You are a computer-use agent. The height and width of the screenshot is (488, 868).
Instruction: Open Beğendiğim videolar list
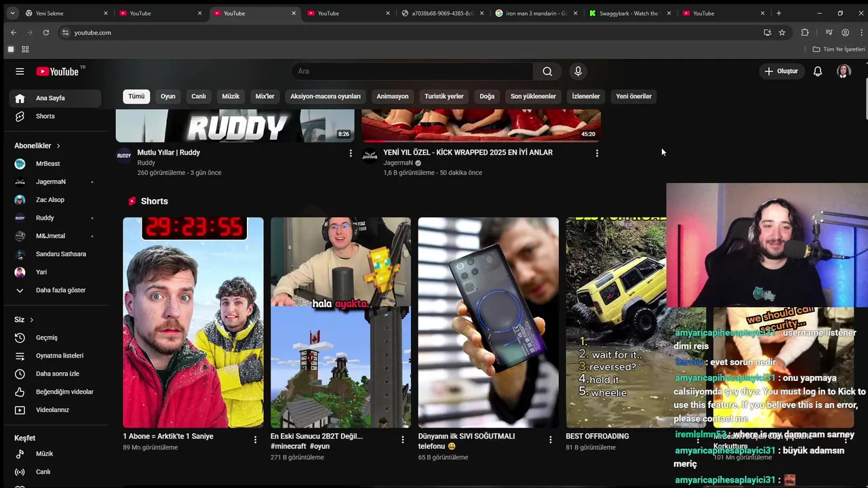(x=55, y=392)
